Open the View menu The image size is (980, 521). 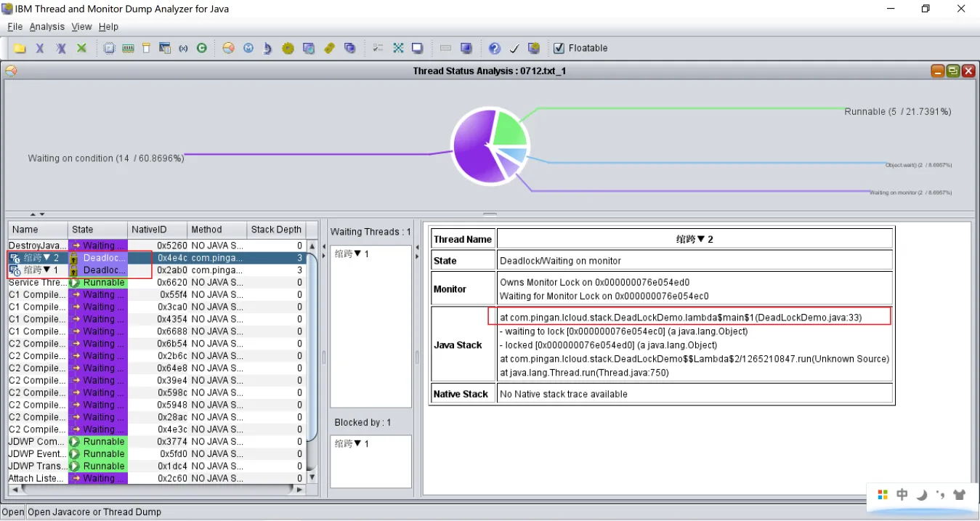point(81,27)
